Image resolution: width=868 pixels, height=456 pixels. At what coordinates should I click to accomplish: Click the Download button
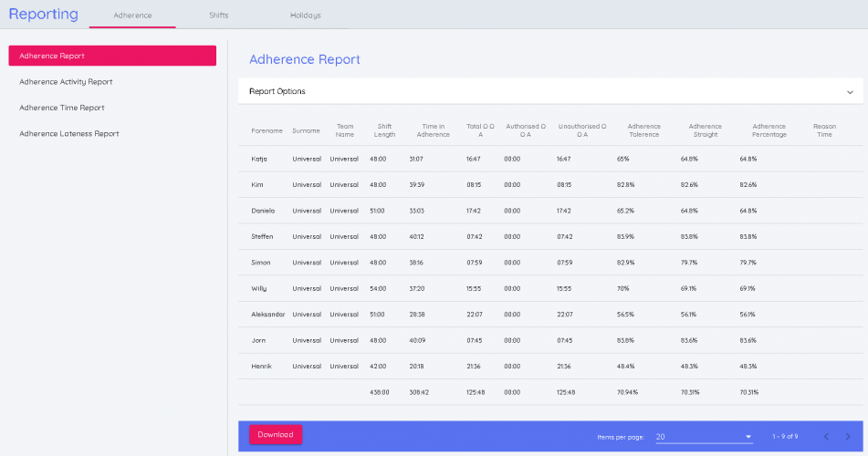click(276, 435)
